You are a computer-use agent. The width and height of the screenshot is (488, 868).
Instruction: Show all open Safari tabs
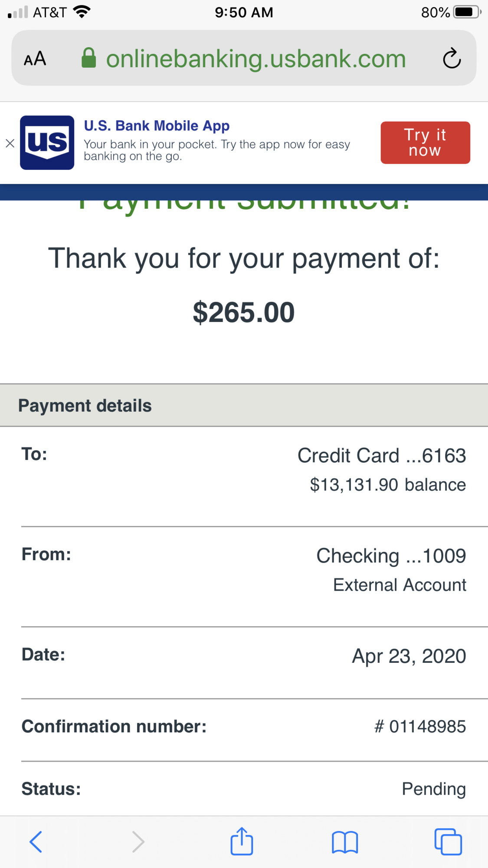(x=448, y=842)
